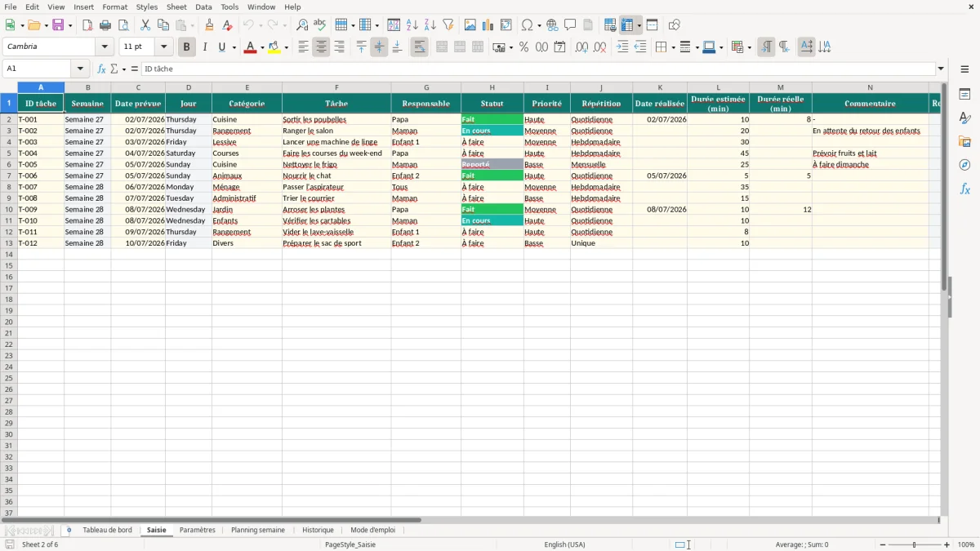Toggle print preview

(123, 25)
